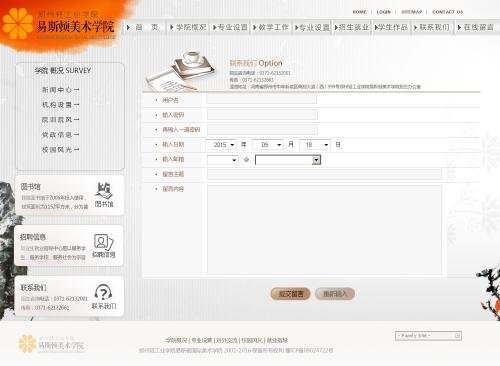
Task: Click the orange flower logo in the header
Action: 18,23
